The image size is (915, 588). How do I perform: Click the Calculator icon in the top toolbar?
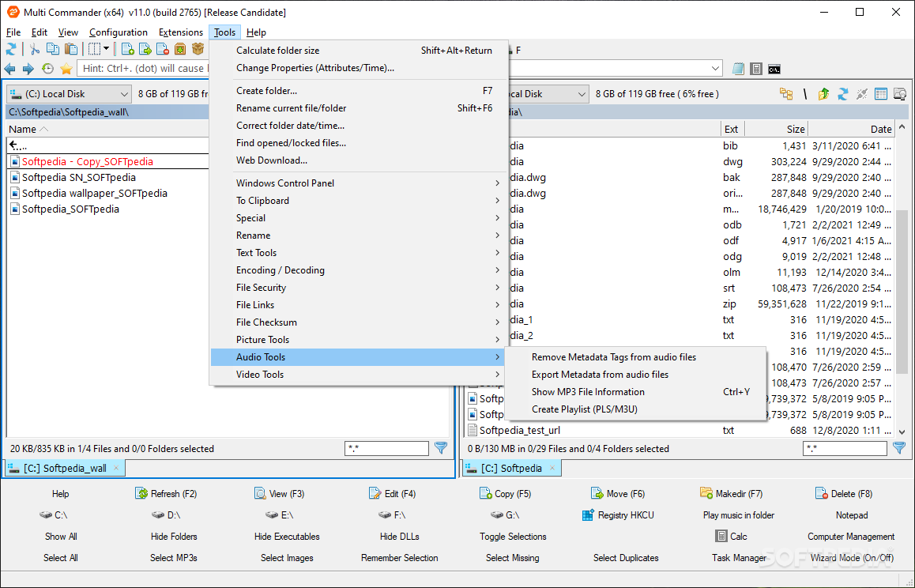(x=756, y=69)
